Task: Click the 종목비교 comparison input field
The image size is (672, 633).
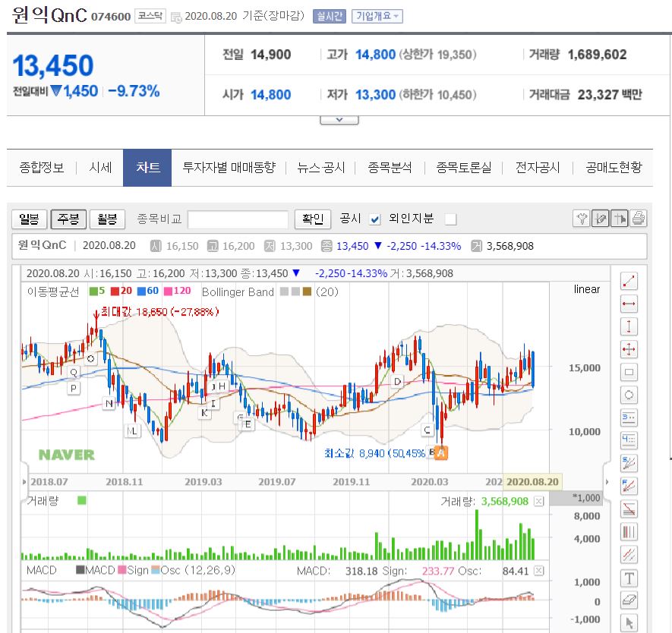Action: [x=238, y=219]
